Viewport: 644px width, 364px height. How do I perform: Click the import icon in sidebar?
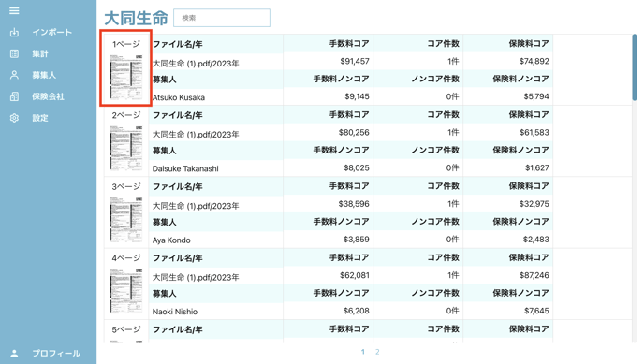tap(14, 32)
